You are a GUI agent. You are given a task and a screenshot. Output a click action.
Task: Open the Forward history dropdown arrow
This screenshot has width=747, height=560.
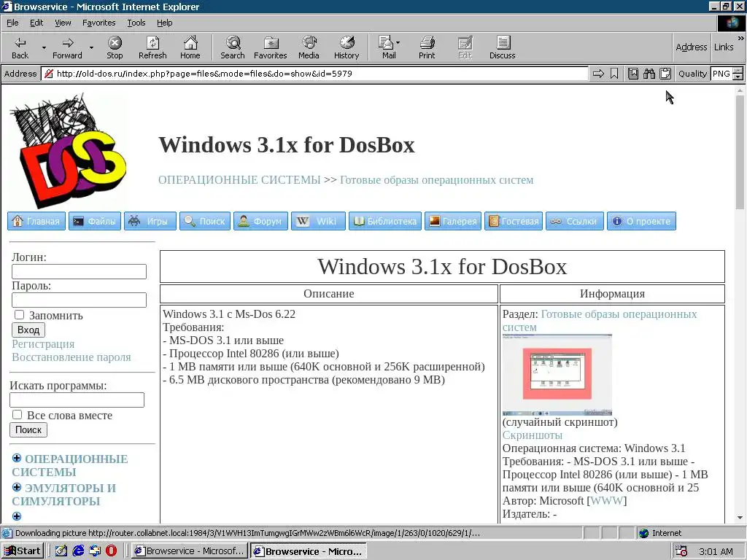coord(91,47)
